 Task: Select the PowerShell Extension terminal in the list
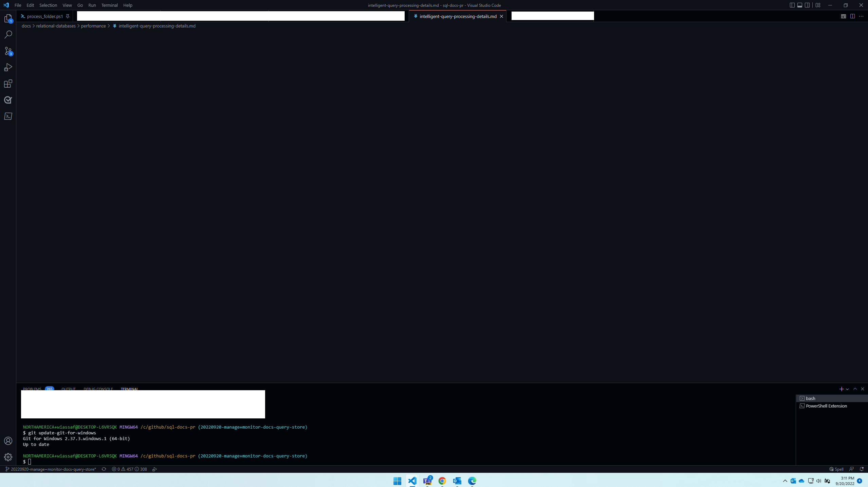coord(826,405)
